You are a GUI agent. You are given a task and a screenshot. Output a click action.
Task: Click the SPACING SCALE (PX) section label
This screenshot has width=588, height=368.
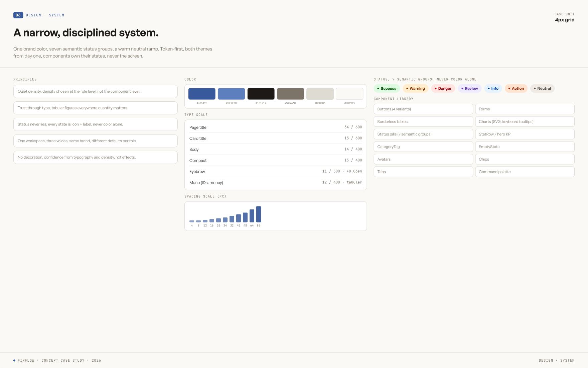pos(205,196)
